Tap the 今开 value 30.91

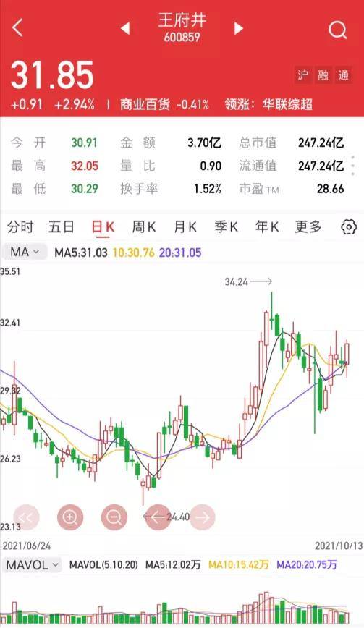[x=85, y=143]
